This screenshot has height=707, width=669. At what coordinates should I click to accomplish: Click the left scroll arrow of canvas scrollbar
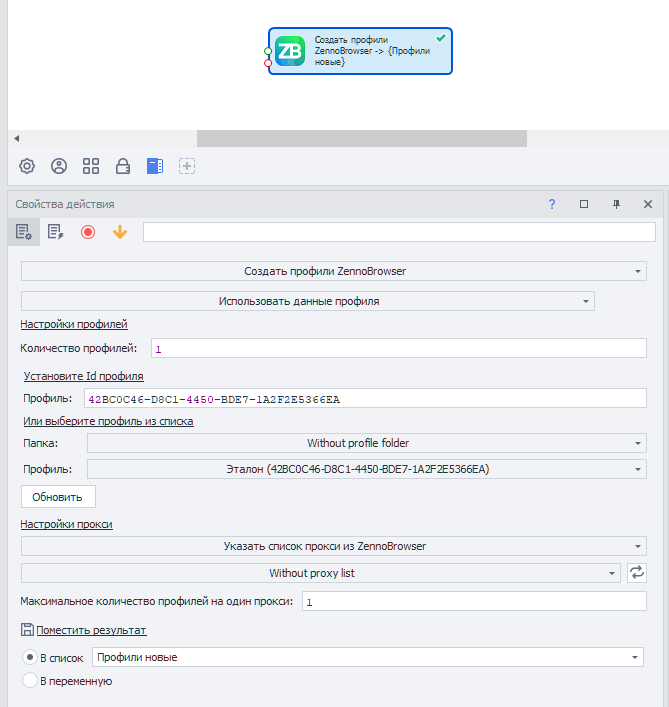[17, 138]
